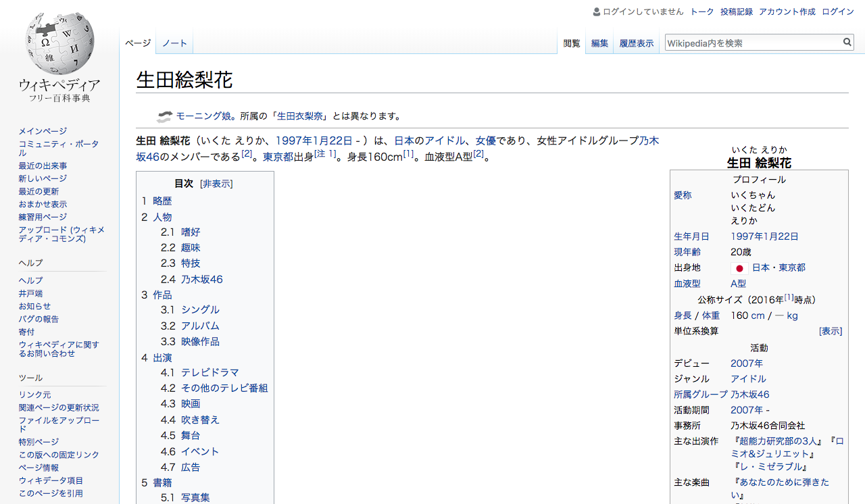865x504 pixels.
Task: Click 井戸端 sidebar link
Action: coord(30,293)
